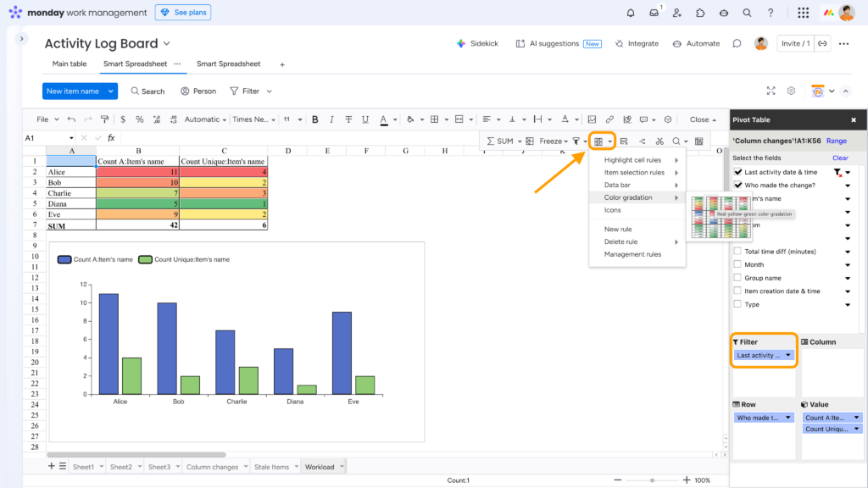Viewport: 868px width, 488px height.
Task: Click the fullscreen expand icon
Action: (771, 91)
